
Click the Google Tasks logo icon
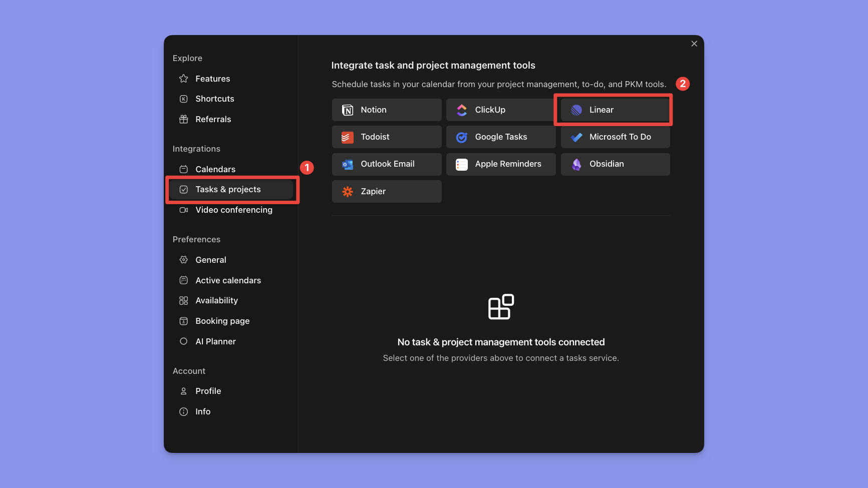tap(462, 137)
